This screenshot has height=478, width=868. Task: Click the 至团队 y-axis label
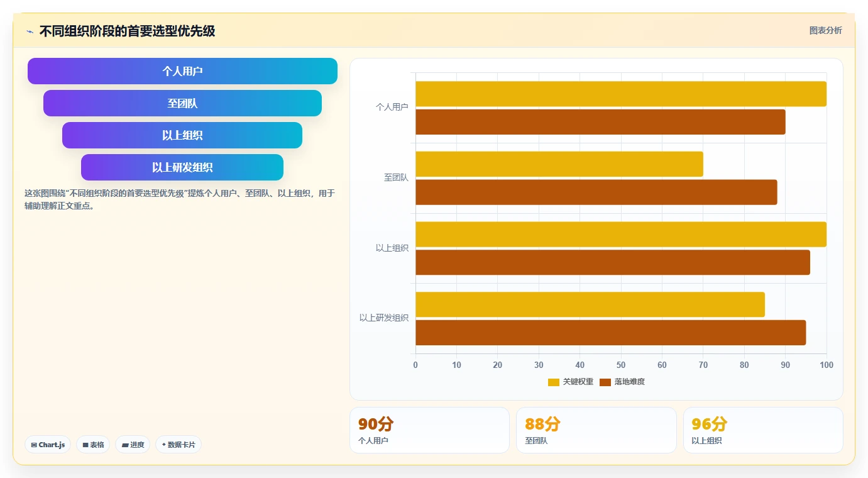(397, 178)
